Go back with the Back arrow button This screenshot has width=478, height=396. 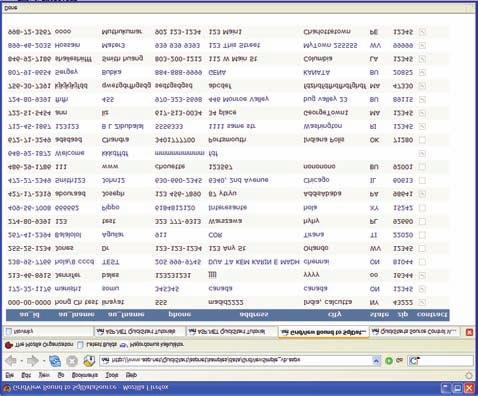(11, 361)
